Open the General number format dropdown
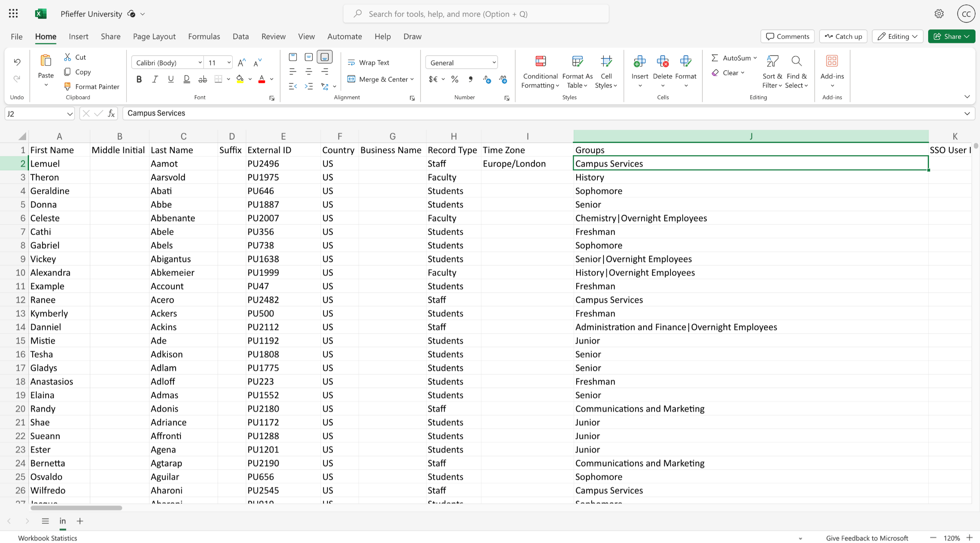 pos(494,62)
